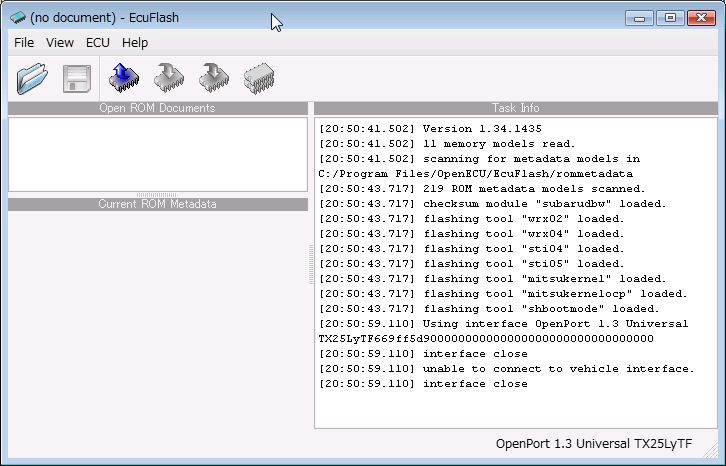The image size is (726, 466).
Task: Click the flashing tool 'shbootmode' loaded line
Action: (489, 309)
